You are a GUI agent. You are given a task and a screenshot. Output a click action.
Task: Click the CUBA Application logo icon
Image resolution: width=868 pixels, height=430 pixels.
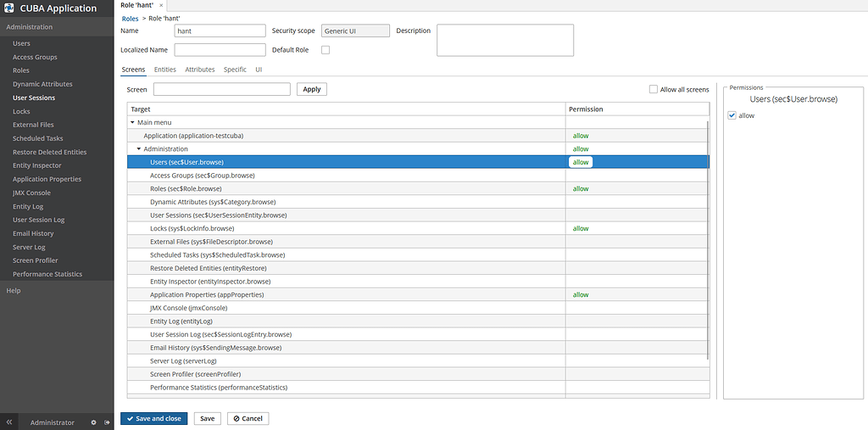8,8
